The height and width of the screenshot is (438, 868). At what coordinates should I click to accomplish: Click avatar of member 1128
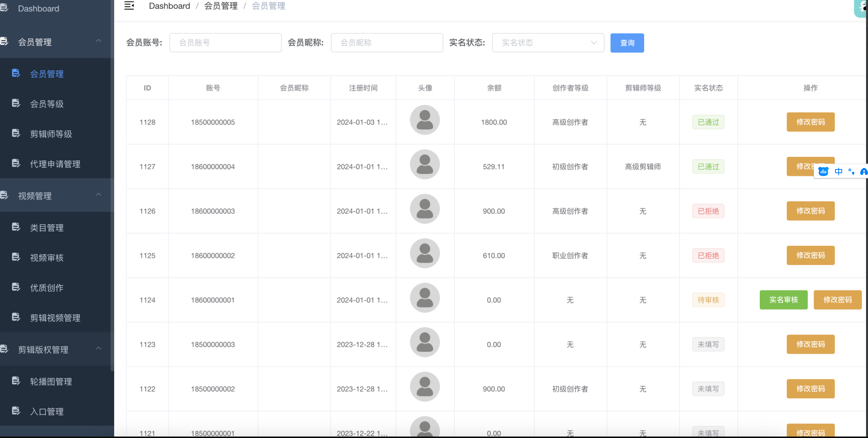pos(425,120)
